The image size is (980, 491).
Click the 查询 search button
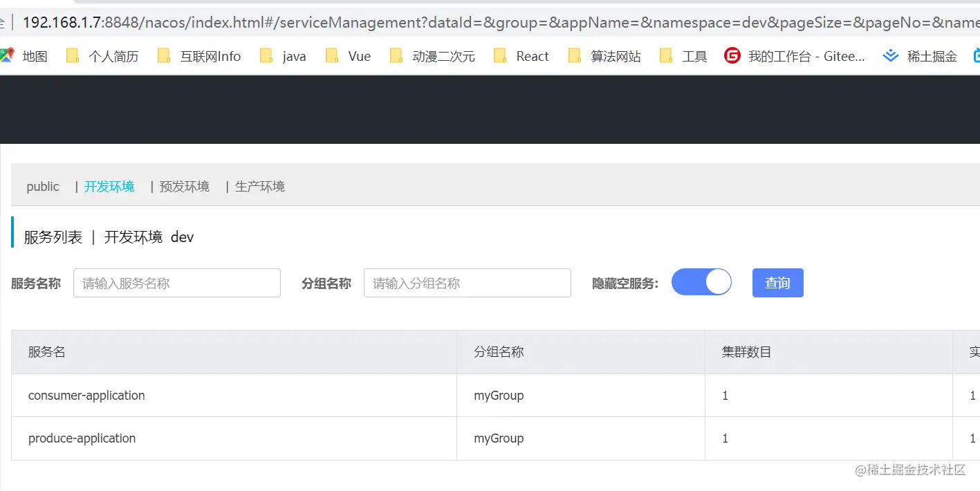click(x=777, y=282)
